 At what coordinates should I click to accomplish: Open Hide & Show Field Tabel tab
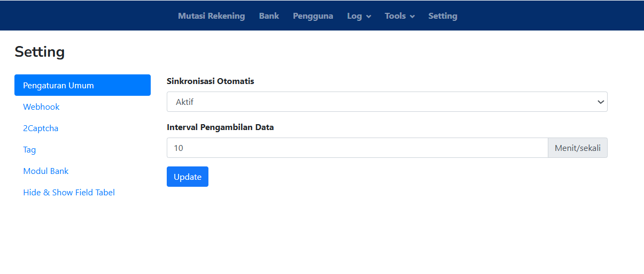(69, 193)
